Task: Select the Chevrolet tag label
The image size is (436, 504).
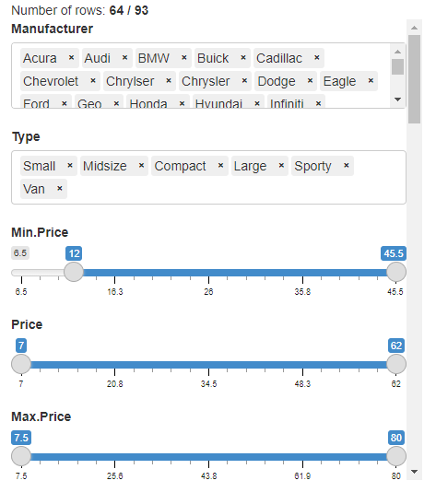Action: tap(51, 81)
